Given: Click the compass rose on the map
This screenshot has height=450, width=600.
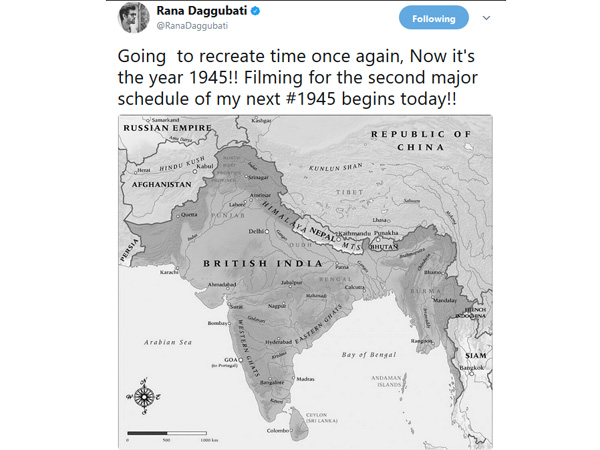Looking at the screenshot, I should pyautogui.click(x=143, y=397).
